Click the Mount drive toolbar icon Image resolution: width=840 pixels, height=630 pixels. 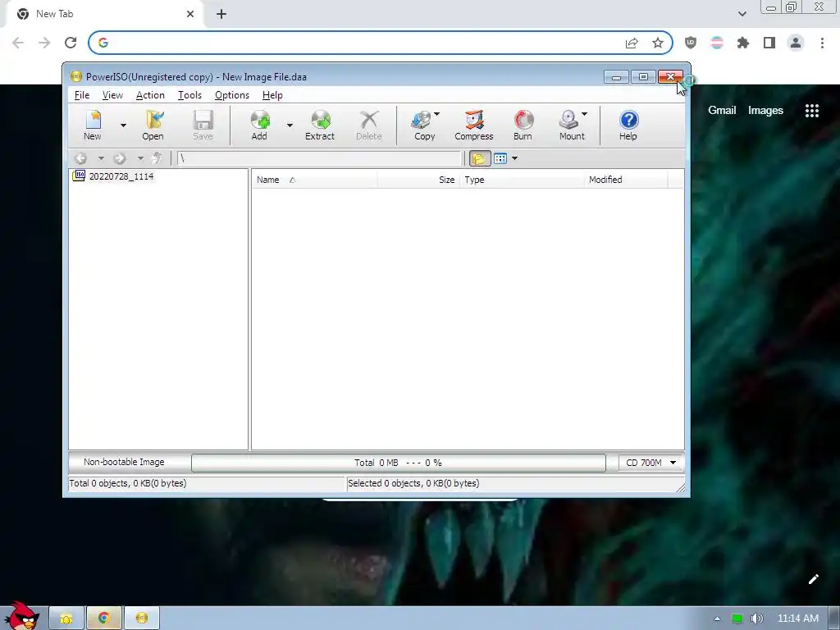click(x=570, y=126)
